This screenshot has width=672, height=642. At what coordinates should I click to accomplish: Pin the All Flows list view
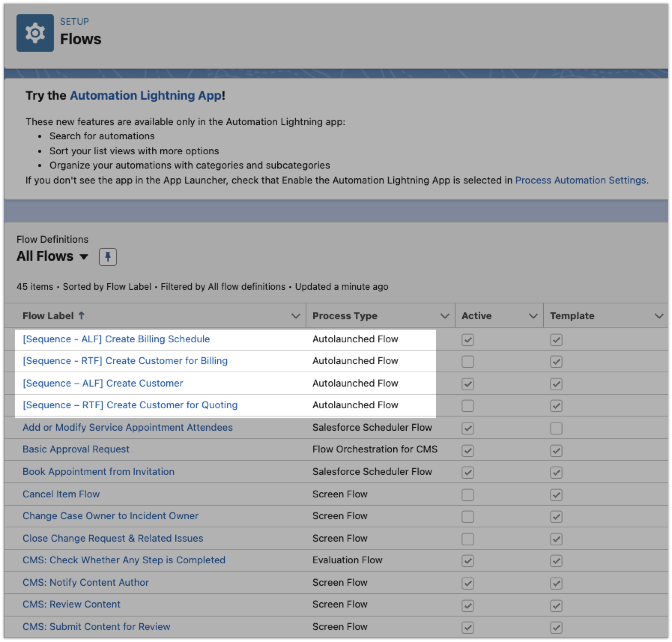(x=108, y=257)
